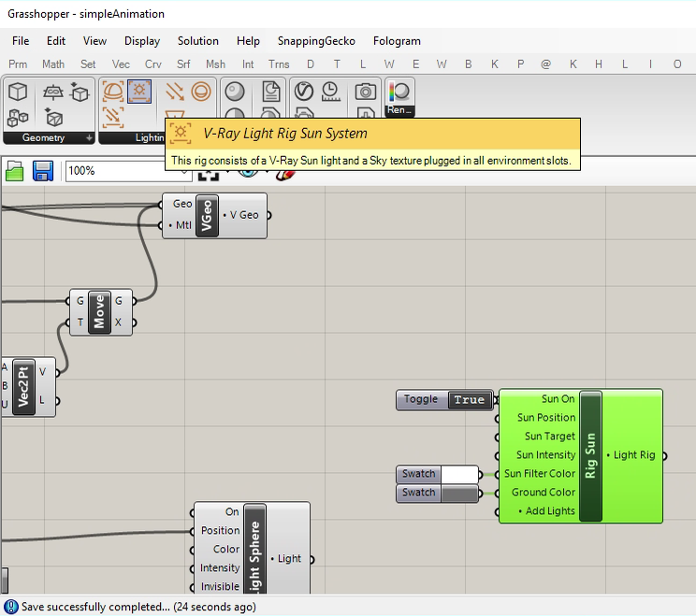Image resolution: width=696 pixels, height=616 pixels.
Task: Switch to the Trns component tab
Action: coord(279,64)
